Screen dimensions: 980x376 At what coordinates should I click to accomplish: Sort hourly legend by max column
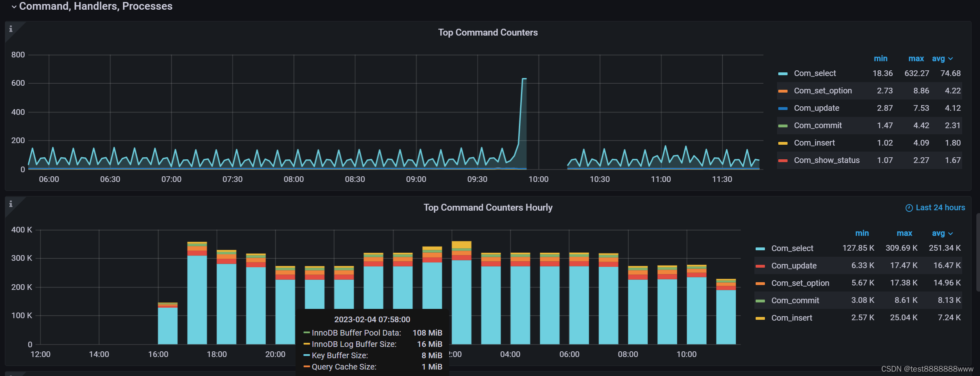pyautogui.click(x=904, y=233)
